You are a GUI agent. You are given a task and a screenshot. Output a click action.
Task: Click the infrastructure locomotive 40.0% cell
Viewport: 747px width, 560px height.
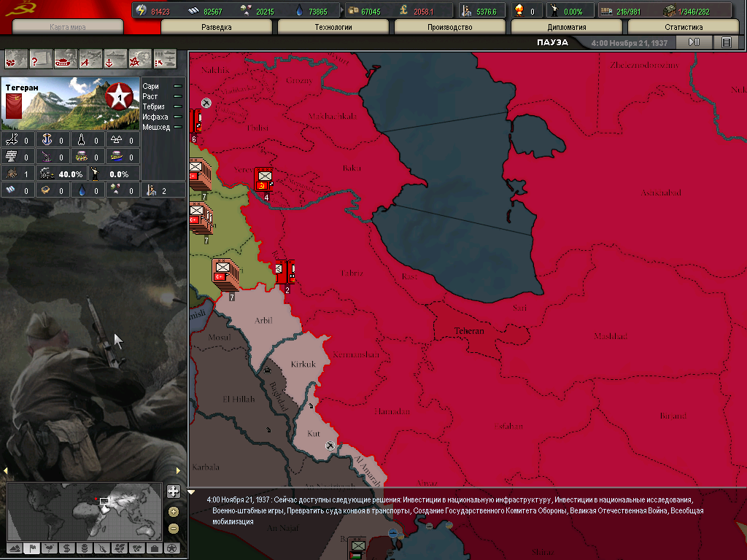pos(62,174)
